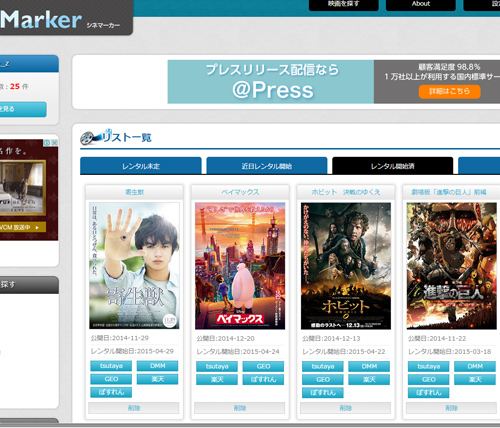Open About from top navigation
This screenshot has height=428, width=500.
tap(421, 4)
